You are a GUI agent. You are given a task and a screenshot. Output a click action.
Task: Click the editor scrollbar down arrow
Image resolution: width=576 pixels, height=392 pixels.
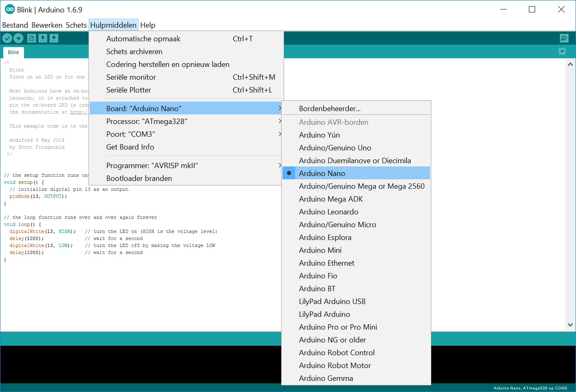point(570,325)
